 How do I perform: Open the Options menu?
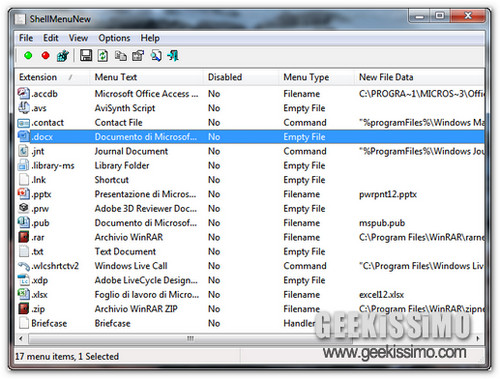tap(114, 38)
